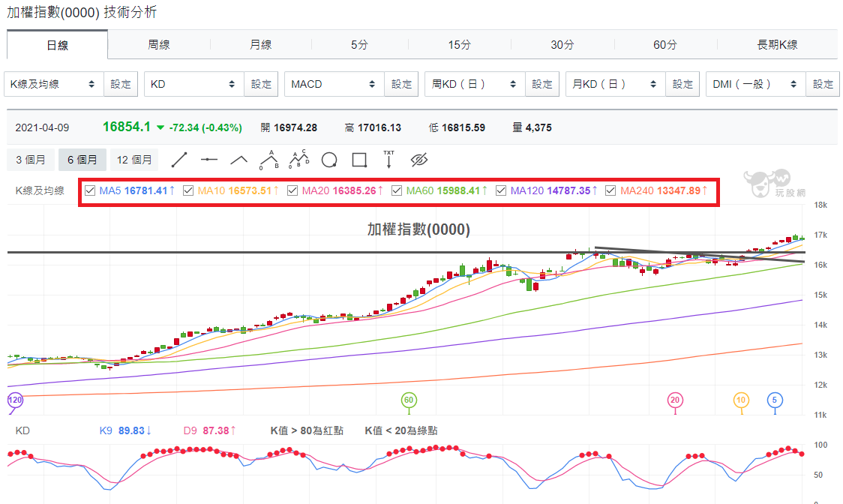843x504 pixels.
Task: Uncheck the MA5 moving average checkbox
Action: coord(90,190)
